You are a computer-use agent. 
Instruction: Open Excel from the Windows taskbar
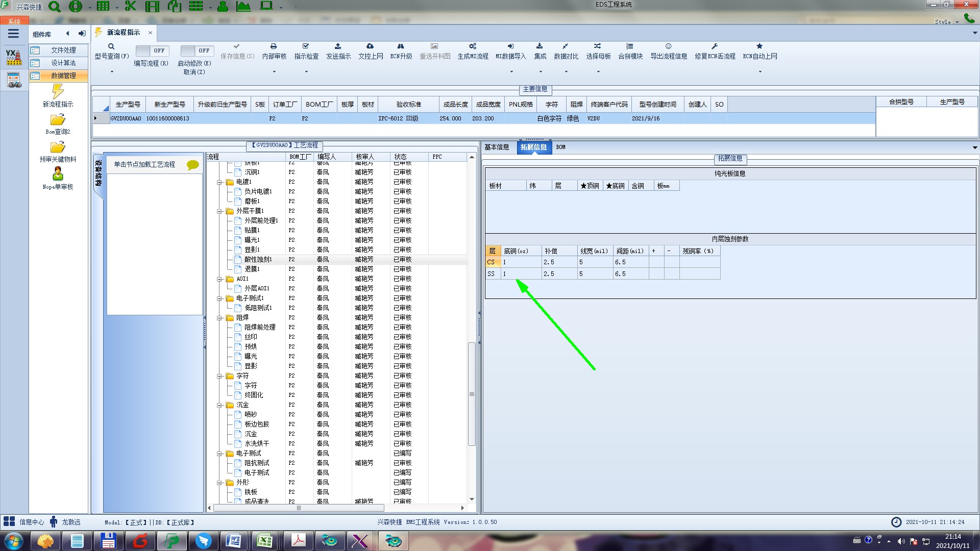265,540
